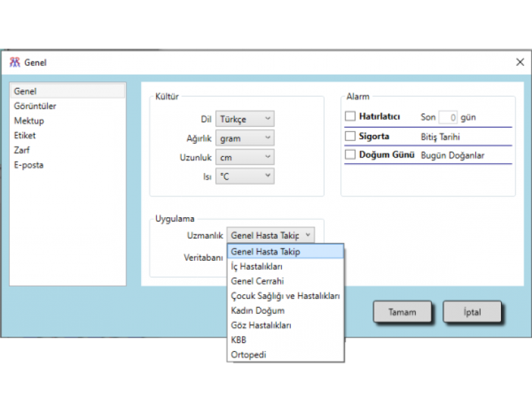Click the Veritabanı label
The height and width of the screenshot is (399, 532).
(x=203, y=258)
